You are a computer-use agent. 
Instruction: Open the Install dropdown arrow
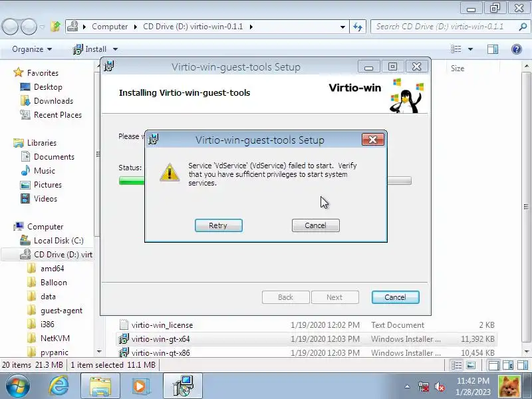[115, 49]
